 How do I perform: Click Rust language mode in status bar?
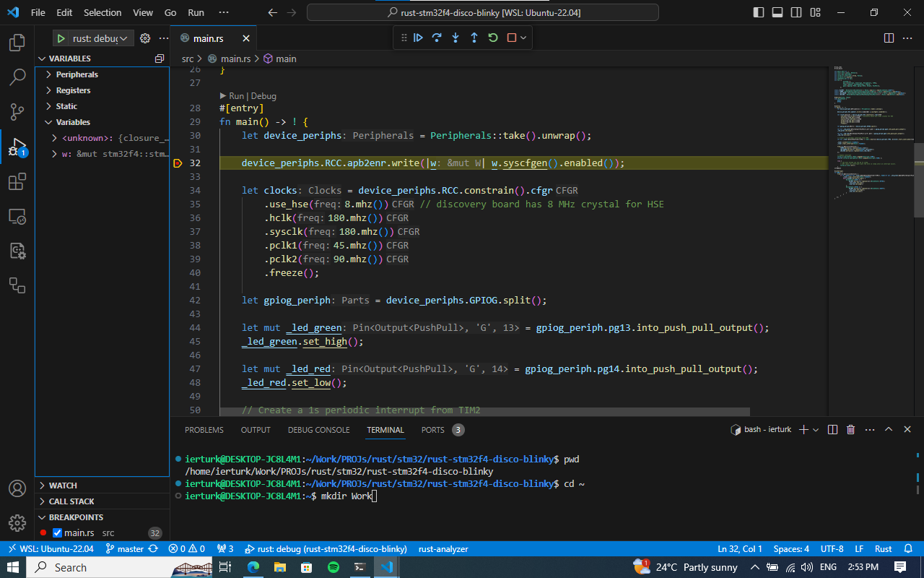[884, 548]
